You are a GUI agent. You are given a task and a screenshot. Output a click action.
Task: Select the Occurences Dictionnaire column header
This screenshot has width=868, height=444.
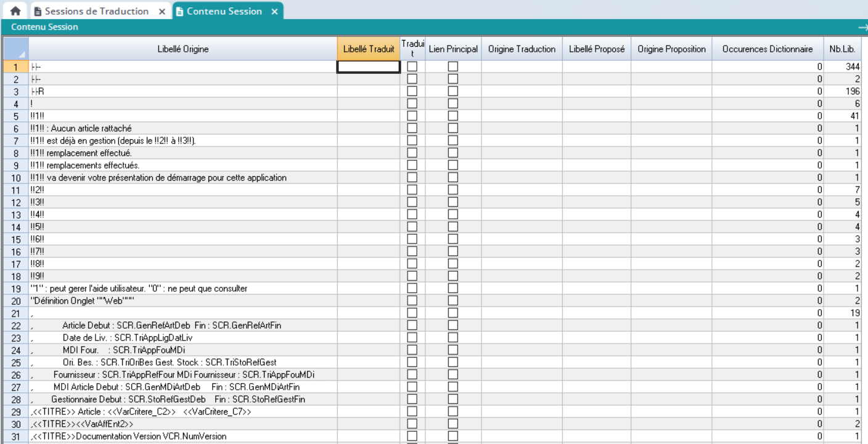[767, 49]
